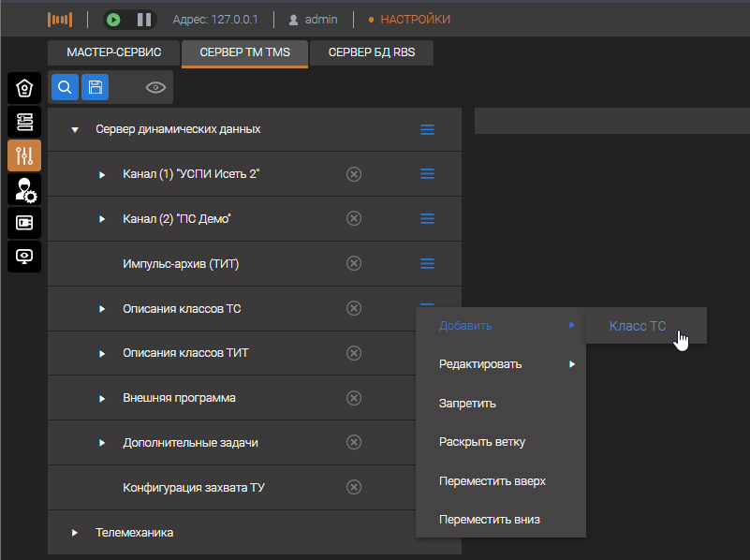Switch to МАСТЕР-СЕРВИС tab
This screenshot has height=560, width=750.
click(x=114, y=52)
